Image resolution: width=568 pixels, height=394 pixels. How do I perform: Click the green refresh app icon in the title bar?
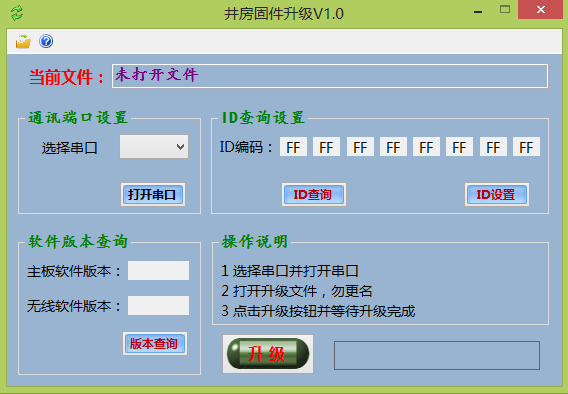[x=17, y=13]
